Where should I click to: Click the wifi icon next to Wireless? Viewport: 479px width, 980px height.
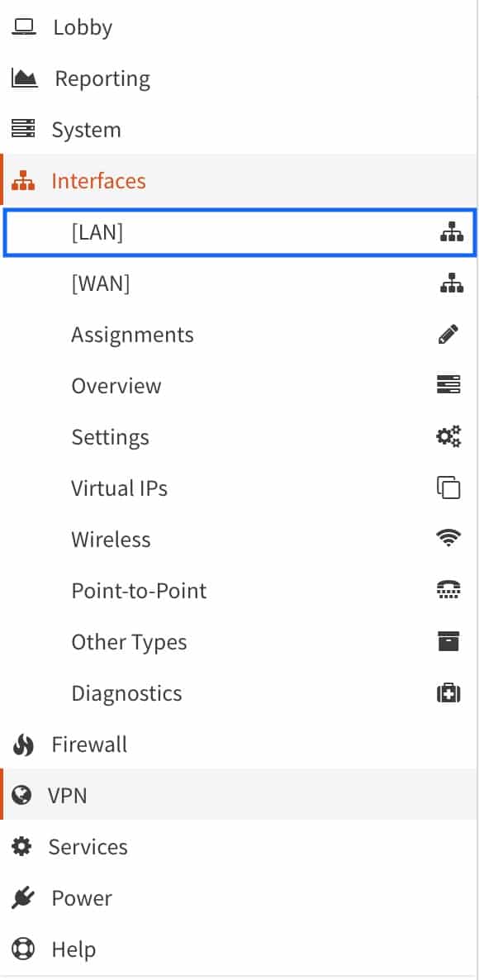point(448,538)
